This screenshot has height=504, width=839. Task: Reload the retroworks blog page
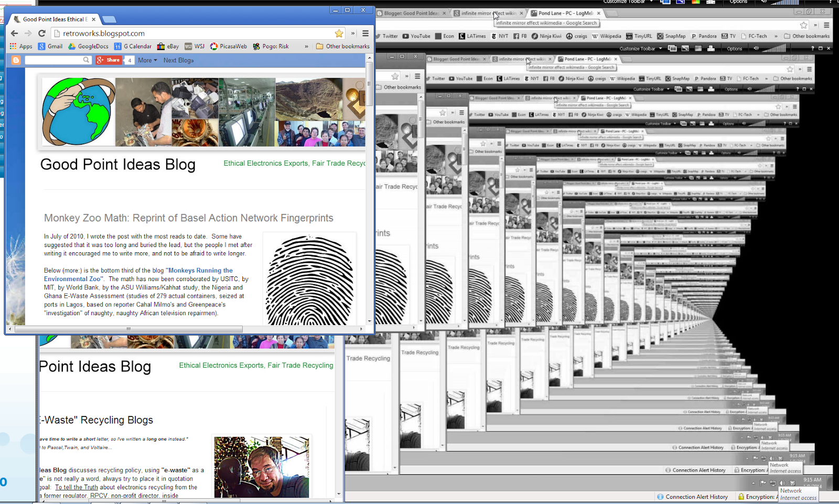pyautogui.click(x=42, y=33)
